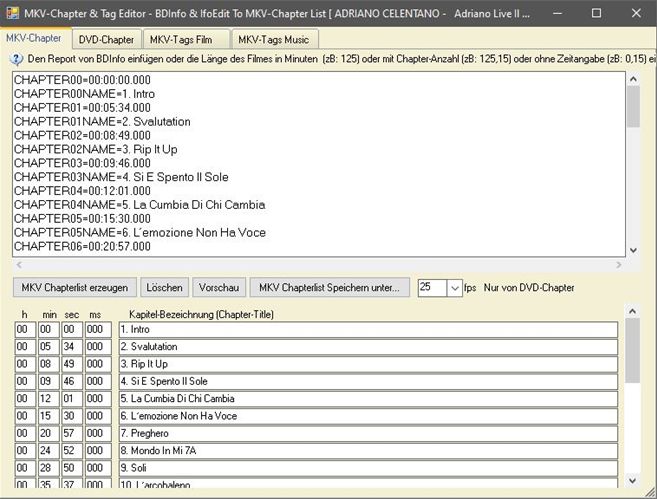
Task: Switch to the DVD-Chapter tab
Action: point(106,39)
